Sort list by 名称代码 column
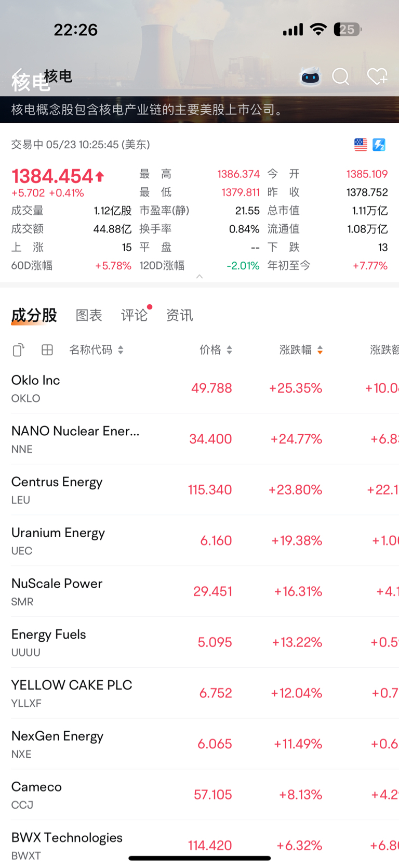This screenshot has height=868, width=399. click(96, 350)
